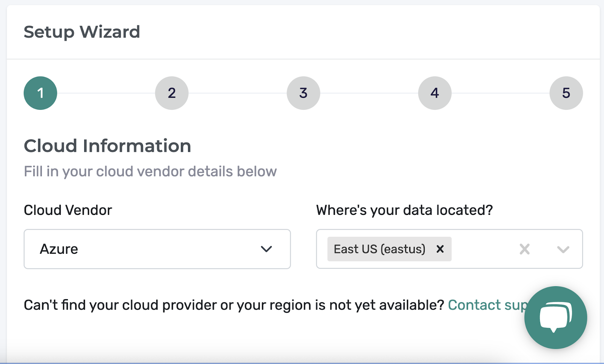Click the Cloud Vendor chevron arrow
The height and width of the screenshot is (364, 604).
pos(266,249)
